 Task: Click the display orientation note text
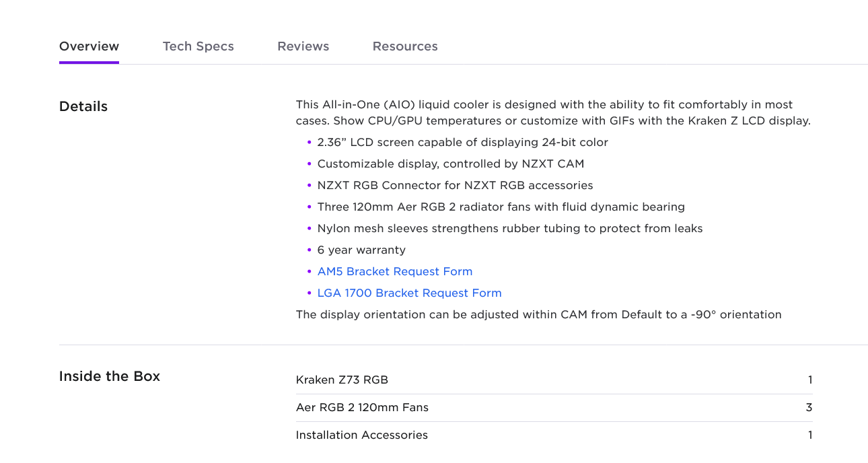click(x=538, y=314)
